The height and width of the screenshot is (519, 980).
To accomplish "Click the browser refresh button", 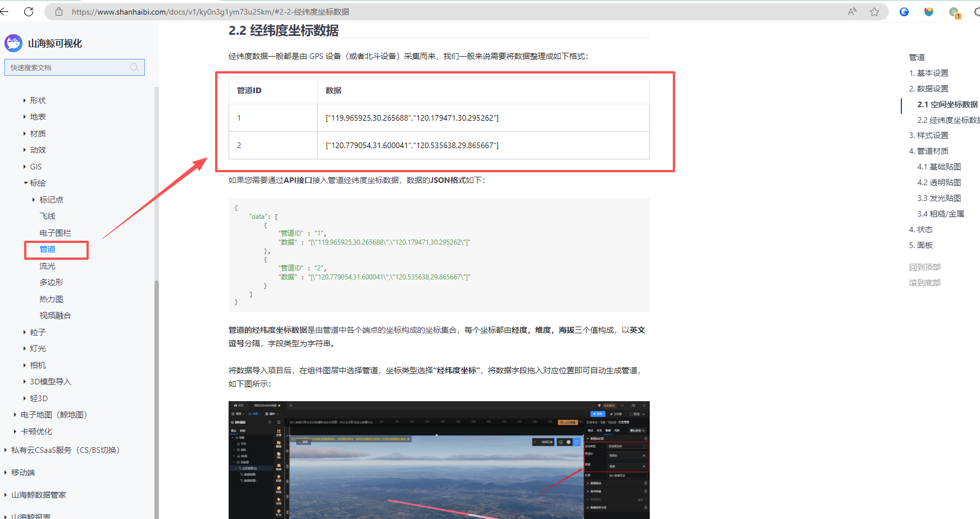I will [29, 12].
